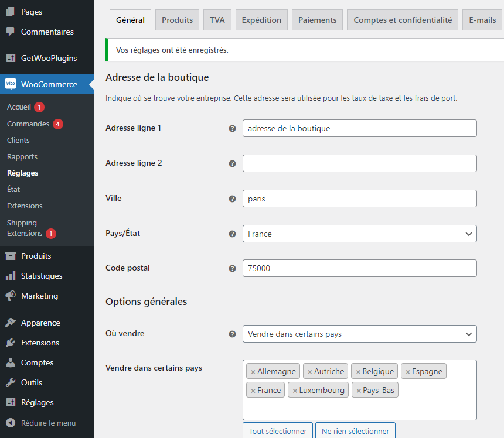The image size is (504, 438).
Task: Remove Allemagne from selling countries
Action: coord(253,372)
